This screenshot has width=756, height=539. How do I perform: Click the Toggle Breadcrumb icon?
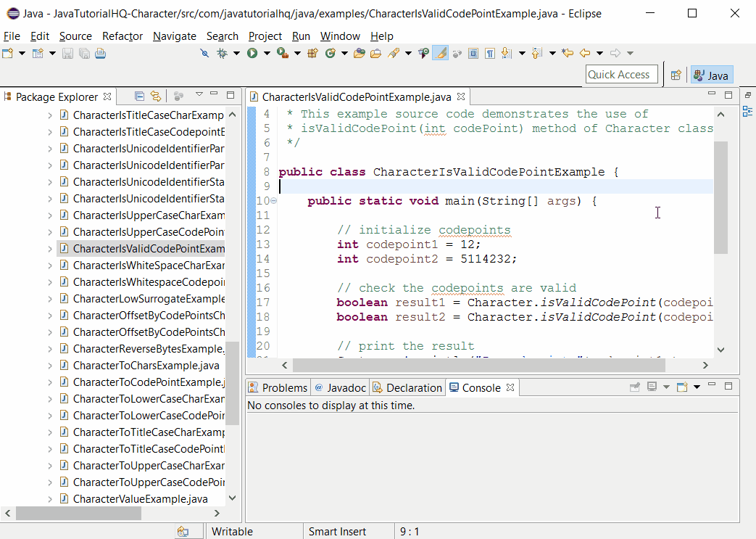click(424, 53)
